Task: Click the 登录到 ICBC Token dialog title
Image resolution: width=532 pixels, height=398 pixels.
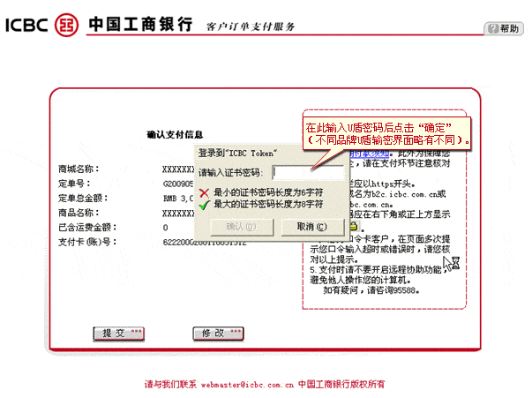Action: pos(238,153)
